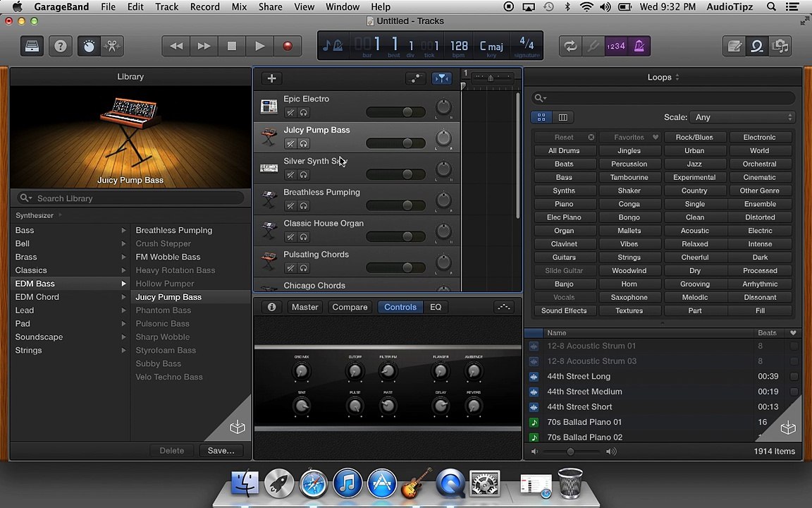Open the Track menu
This screenshot has width=812, height=508.
167,7
